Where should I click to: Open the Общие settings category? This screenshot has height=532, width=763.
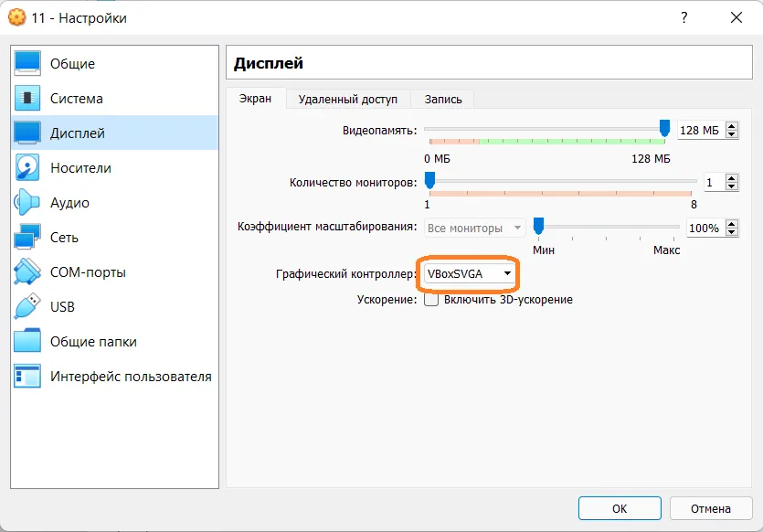pos(114,63)
